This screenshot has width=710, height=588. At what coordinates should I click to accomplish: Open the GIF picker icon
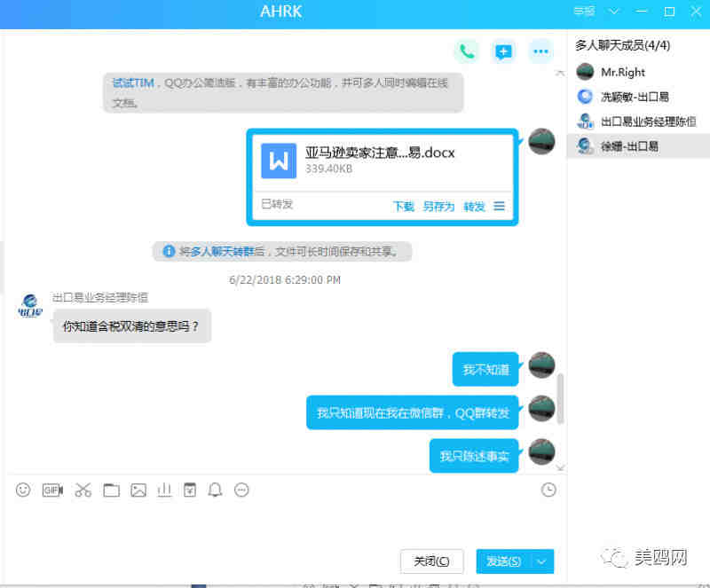(x=52, y=490)
